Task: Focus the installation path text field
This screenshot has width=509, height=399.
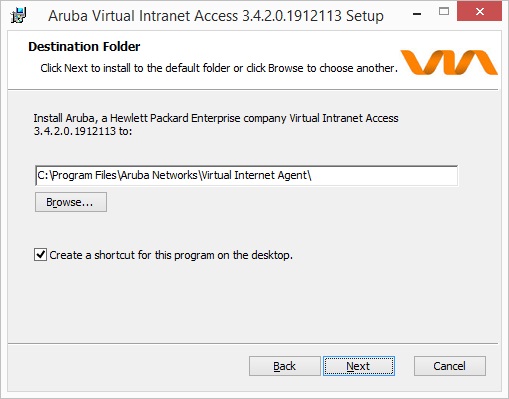Action: tap(246, 176)
